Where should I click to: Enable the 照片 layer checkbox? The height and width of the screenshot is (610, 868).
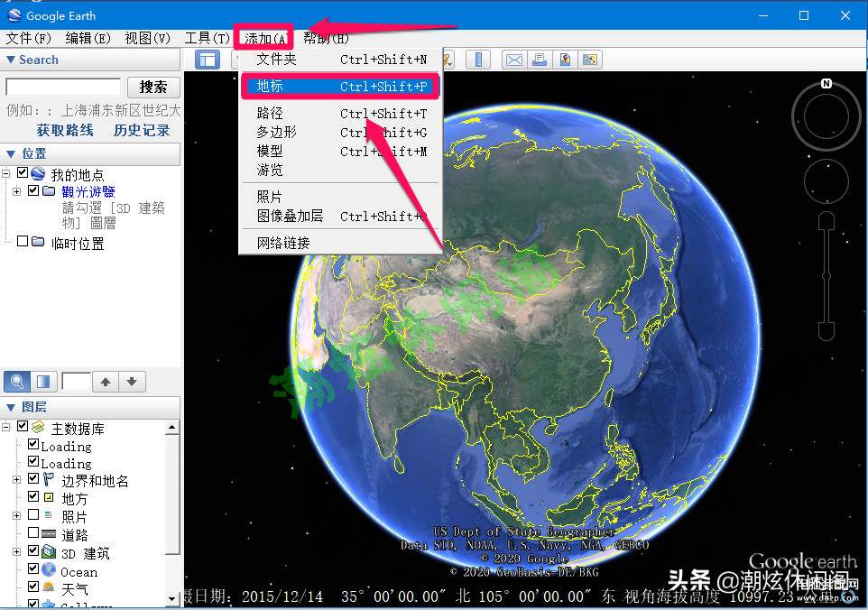tap(33, 514)
